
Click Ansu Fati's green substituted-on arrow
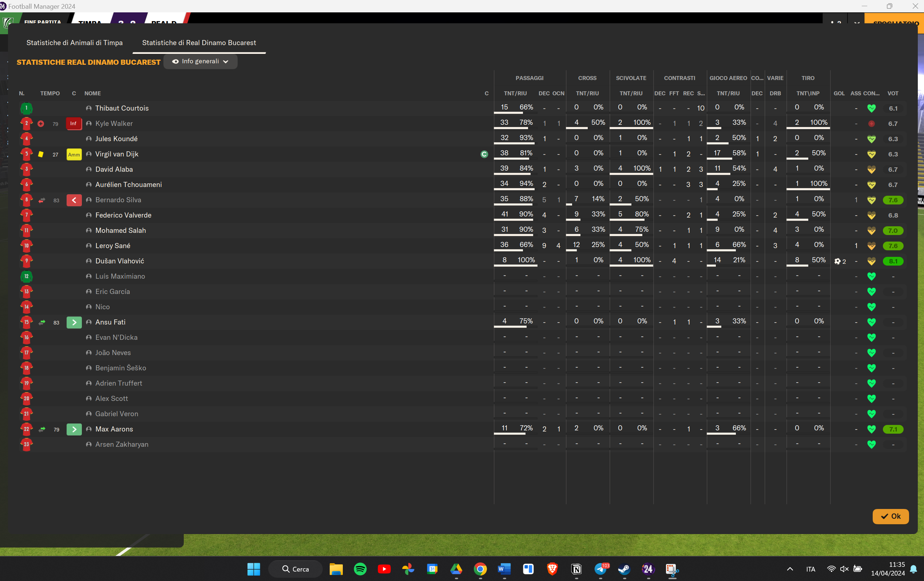pos(74,323)
